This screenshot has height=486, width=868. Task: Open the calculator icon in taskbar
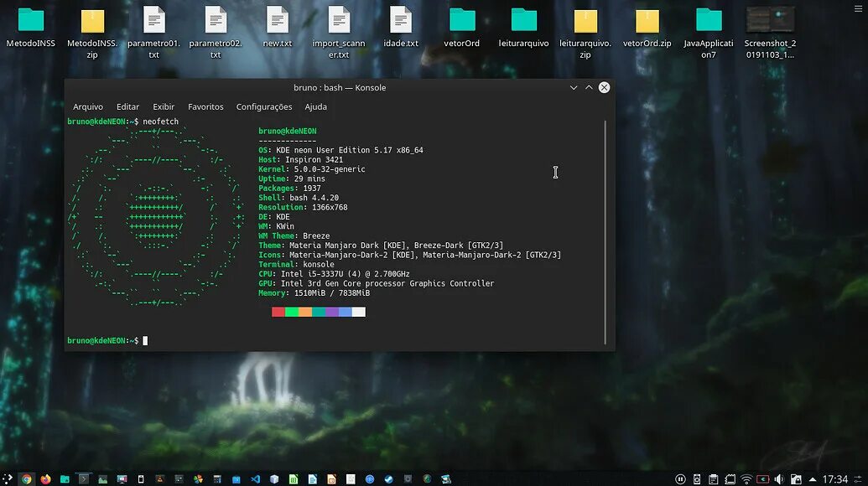pyautogui.click(x=217, y=478)
